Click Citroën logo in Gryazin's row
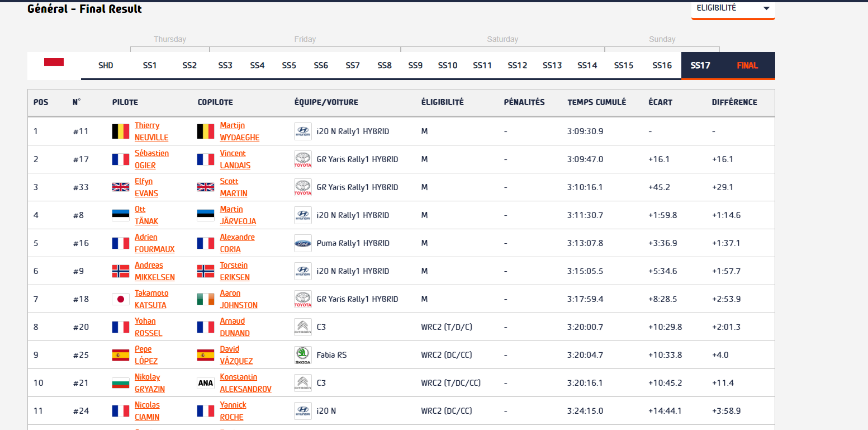Screen dimensions: 868x430 pos(303,383)
